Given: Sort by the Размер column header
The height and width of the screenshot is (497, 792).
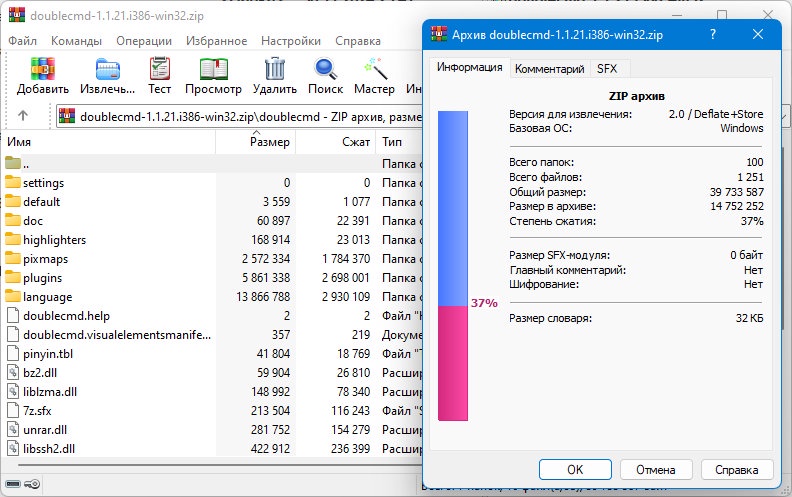Looking at the screenshot, I should pos(256,142).
